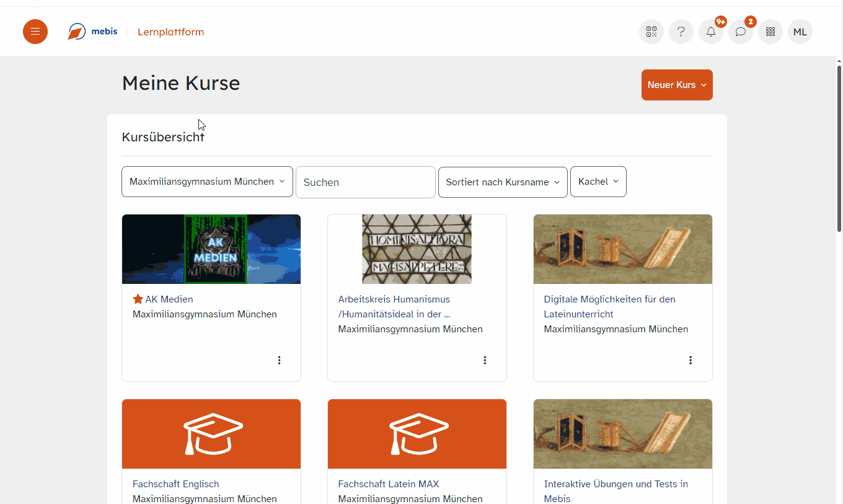Open the AK Medien course link
Screen dimensions: 843x504
pos(169,299)
